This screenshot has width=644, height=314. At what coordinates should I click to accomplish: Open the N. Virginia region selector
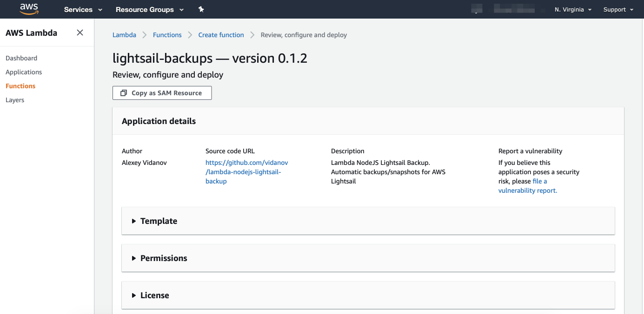point(573,9)
